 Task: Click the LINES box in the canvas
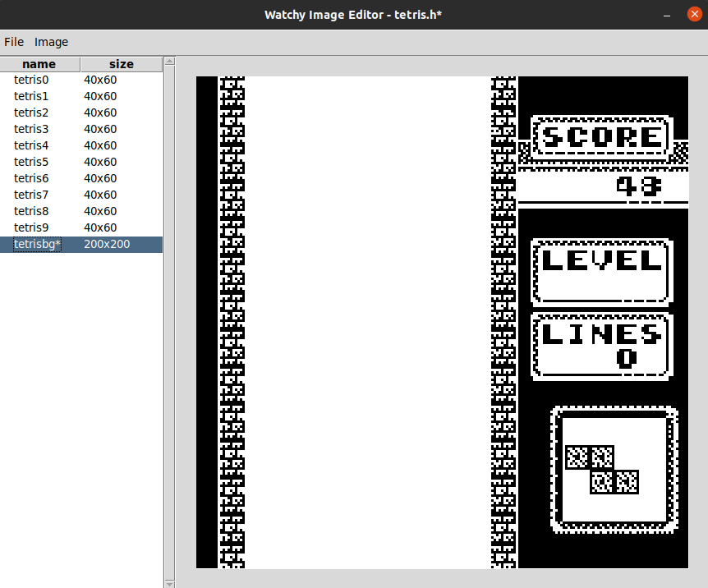(602, 346)
